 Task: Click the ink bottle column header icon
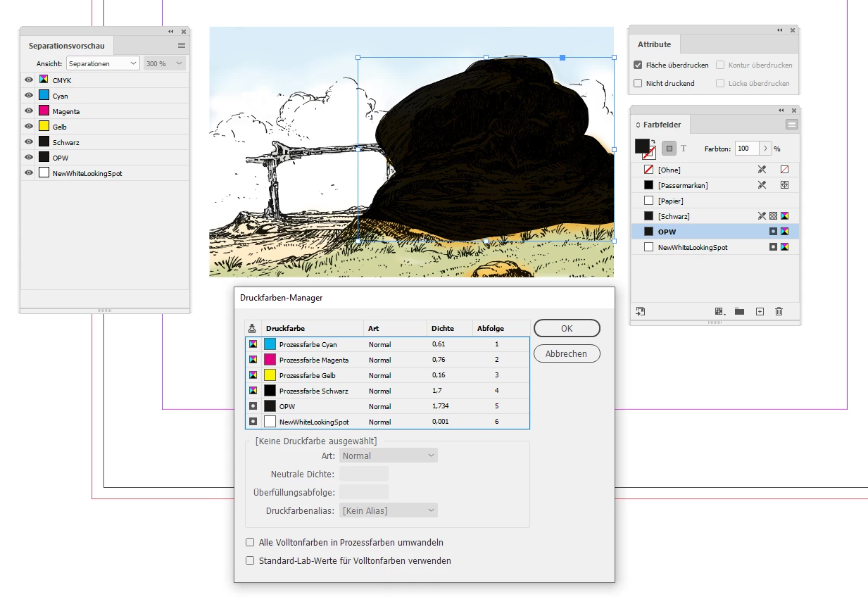(x=253, y=328)
